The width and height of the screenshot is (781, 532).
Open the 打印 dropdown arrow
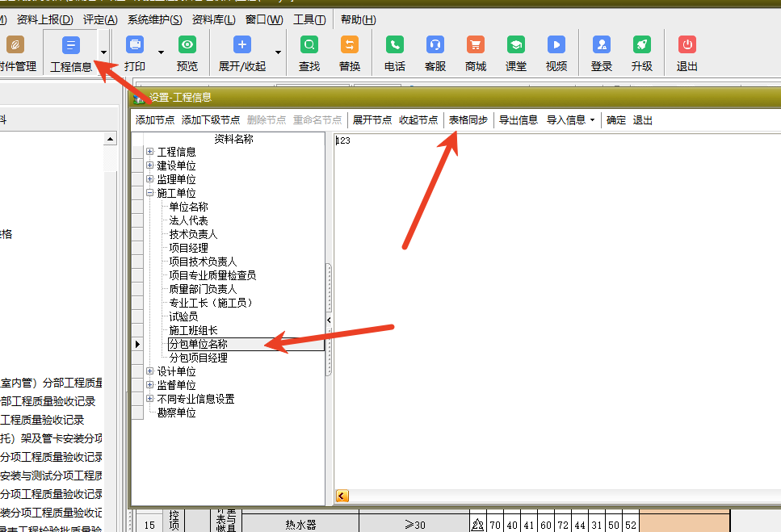point(161,52)
